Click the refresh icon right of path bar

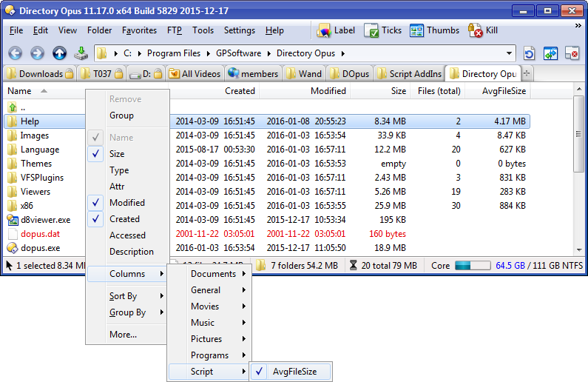tap(529, 54)
